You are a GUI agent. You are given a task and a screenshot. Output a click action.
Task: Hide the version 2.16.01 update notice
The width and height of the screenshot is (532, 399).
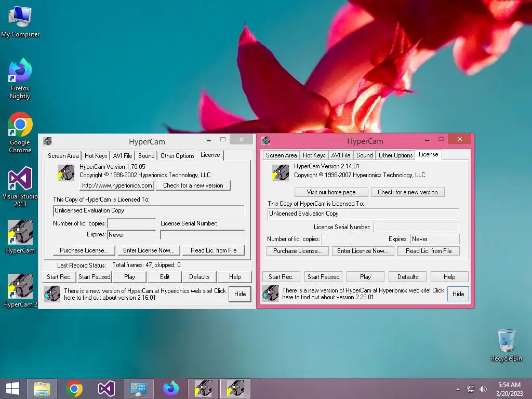click(240, 294)
